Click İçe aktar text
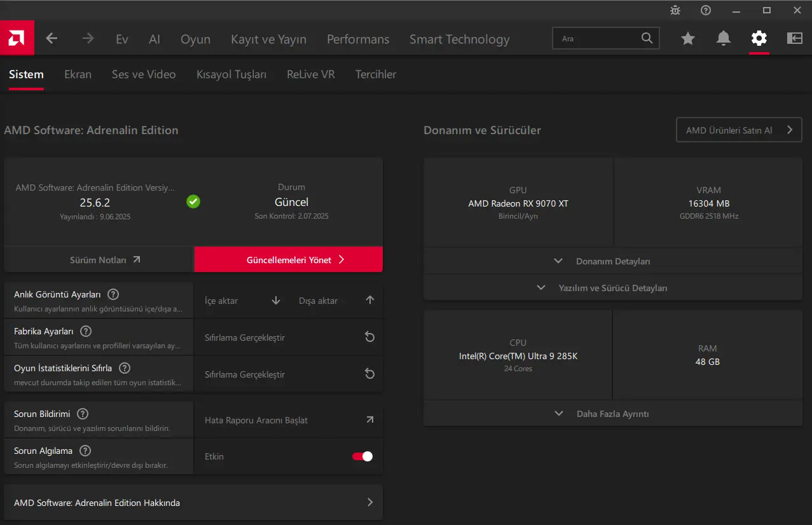This screenshot has width=812, height=525. (221, 301)
